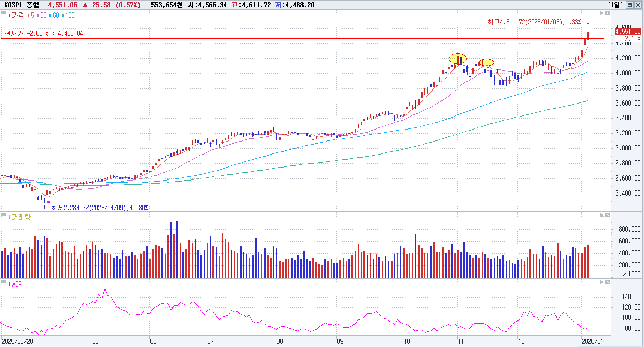Close the ADR indicator panel

click(608, 281)
